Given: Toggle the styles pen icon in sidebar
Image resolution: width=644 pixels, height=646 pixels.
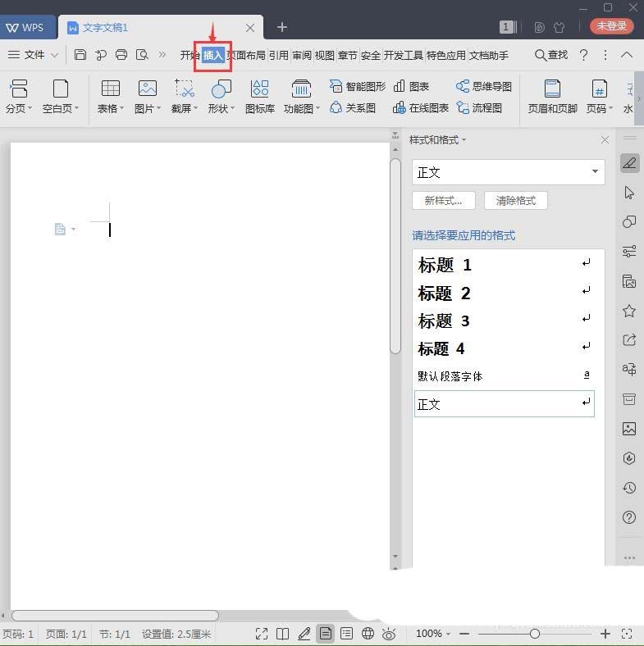Looking at the screenshot, I should point(629,163).
